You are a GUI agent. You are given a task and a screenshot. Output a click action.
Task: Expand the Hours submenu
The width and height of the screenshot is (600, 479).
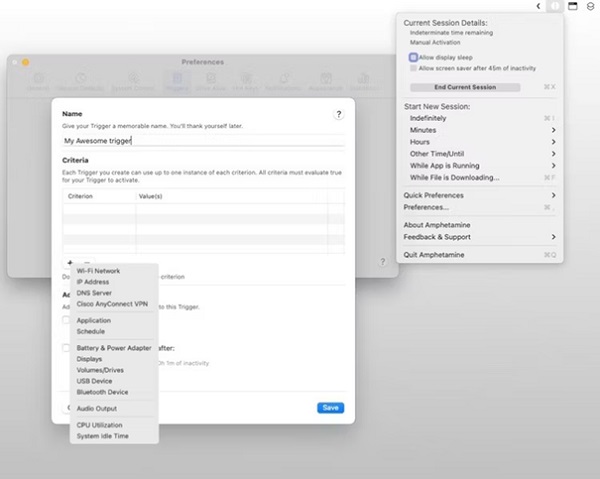(x=480, y=142)
